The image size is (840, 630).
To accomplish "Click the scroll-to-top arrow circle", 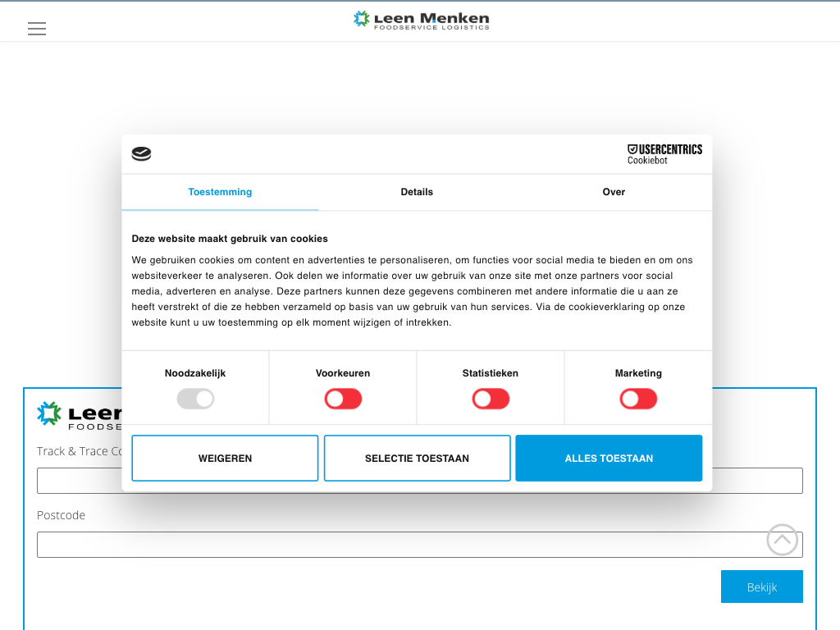I will point(782,540).
